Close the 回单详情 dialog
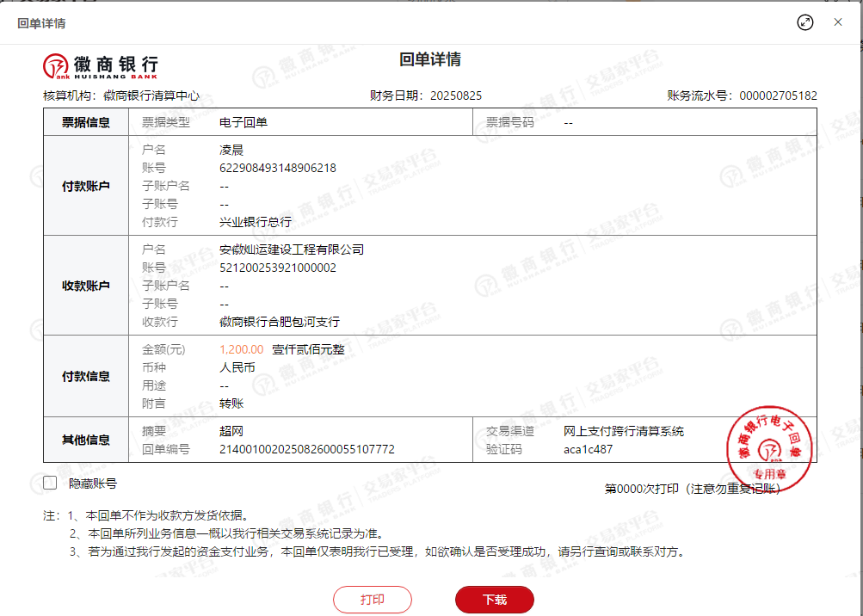Screen dimensions: 863x616 point(837,22)
